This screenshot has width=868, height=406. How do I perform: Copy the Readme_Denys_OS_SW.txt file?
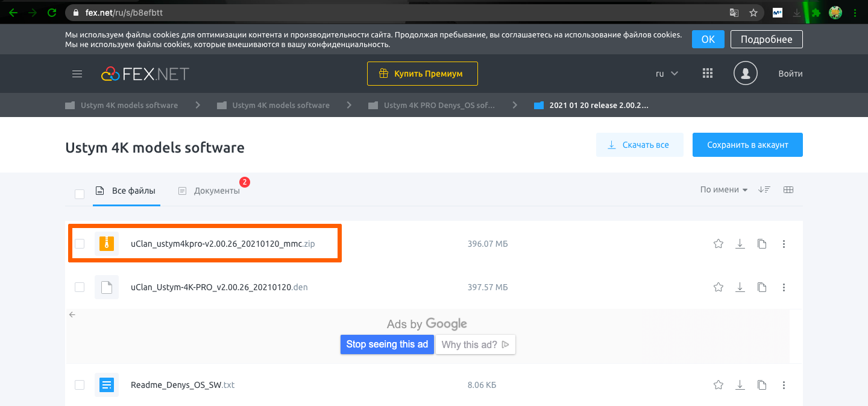point(762,385)
